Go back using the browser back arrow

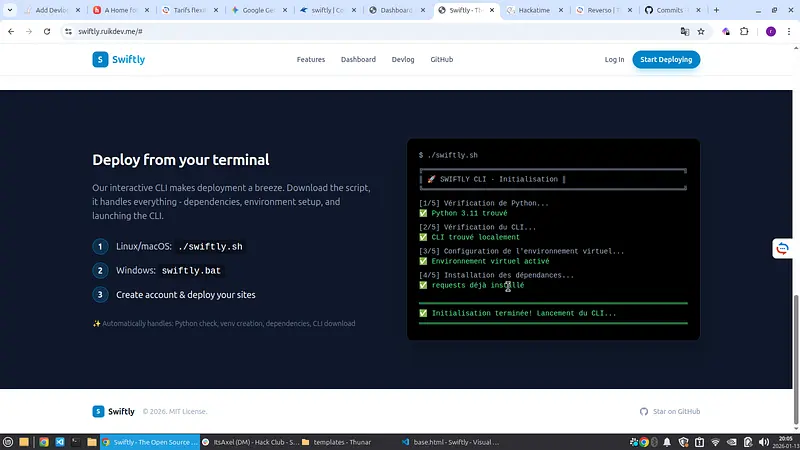[10, 31]
